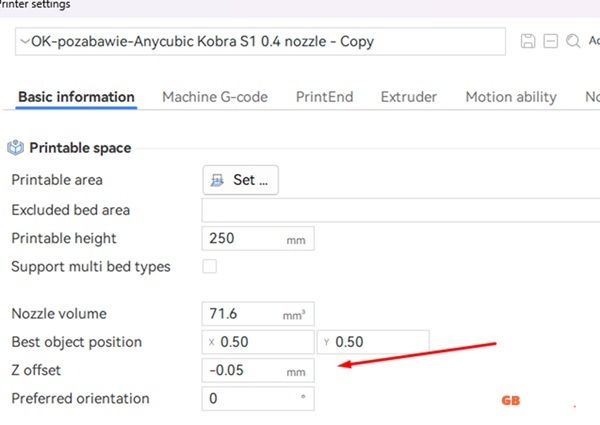The height and width of the screenshot is (425, 600).
Task: Go to Motion ability tab
Action: (510, 97)
